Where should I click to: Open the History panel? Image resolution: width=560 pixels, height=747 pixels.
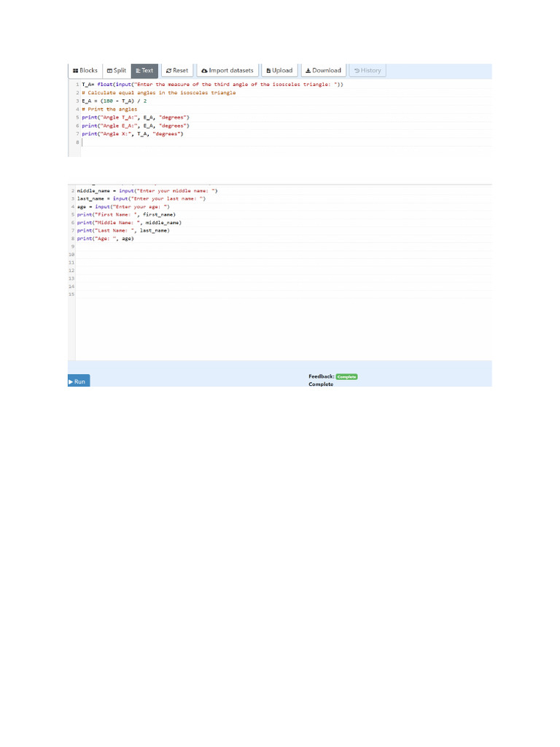367,71
